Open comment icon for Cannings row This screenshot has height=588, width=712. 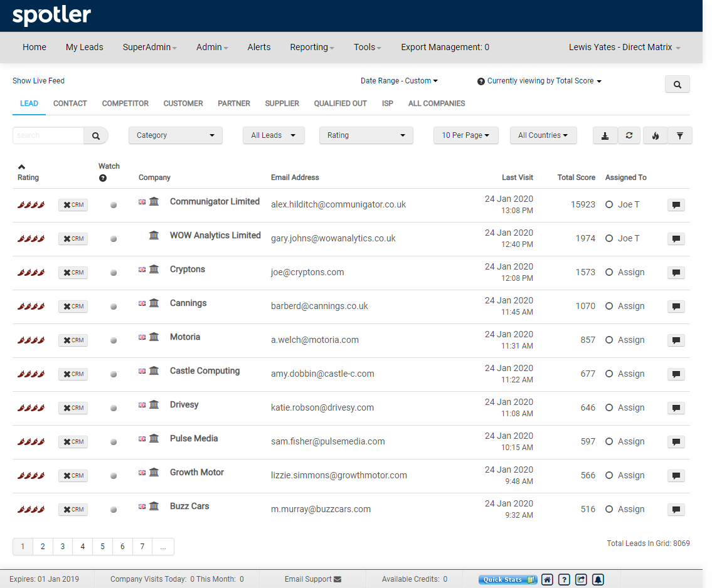click(676, 307)
